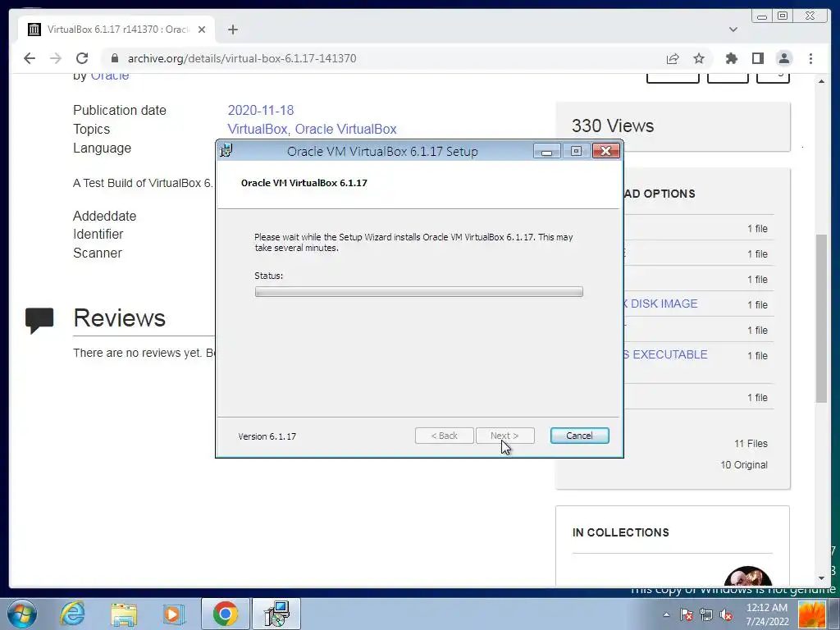Click the Reviews speech bubble icon

pyautogui.click(x=39, y=320)
